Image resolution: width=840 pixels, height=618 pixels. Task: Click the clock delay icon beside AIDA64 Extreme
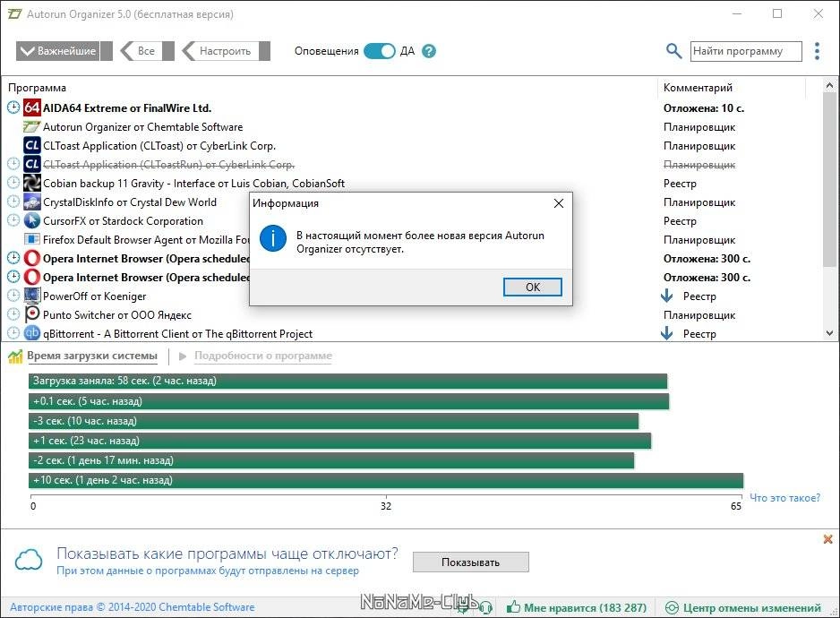13,107
